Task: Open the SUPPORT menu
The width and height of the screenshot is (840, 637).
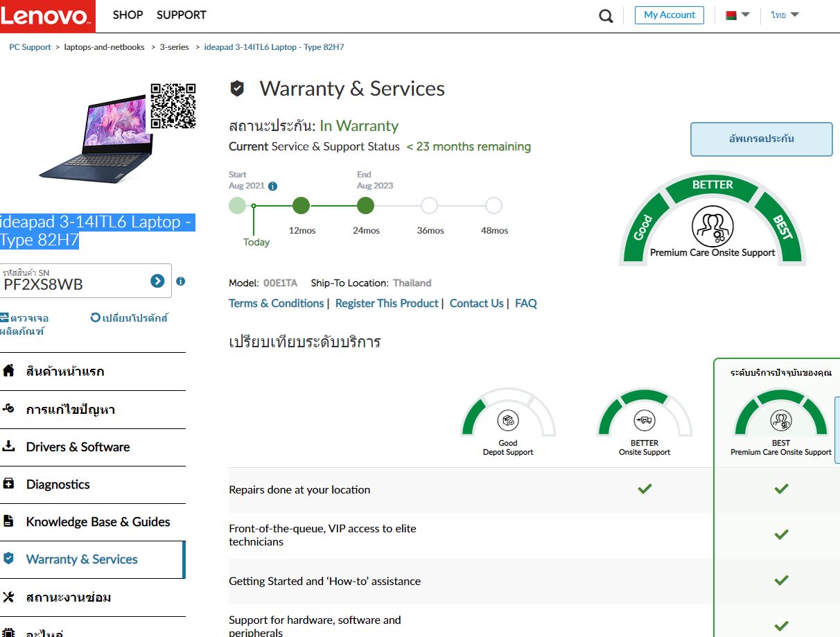Action: click(x=182, y=15)
